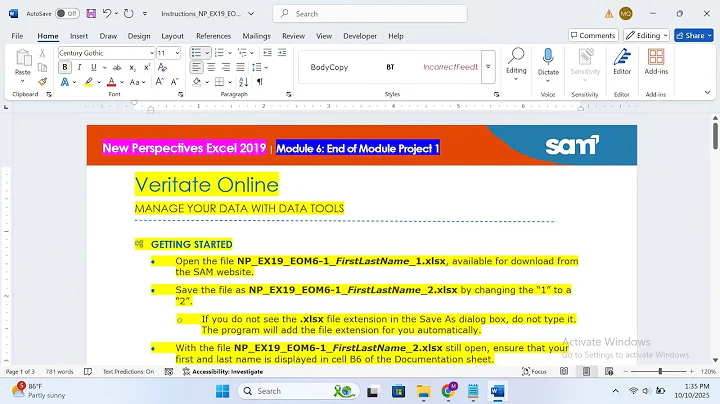
Task: Cut selection with scissors icon
Action: point(42,53)
